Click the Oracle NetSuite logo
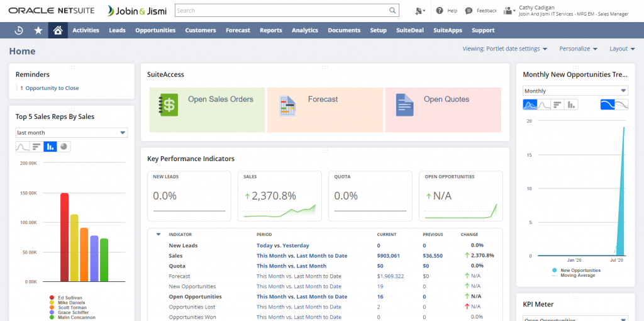The width and height of the screenshot is (644, 321). [x=52, y=11]
